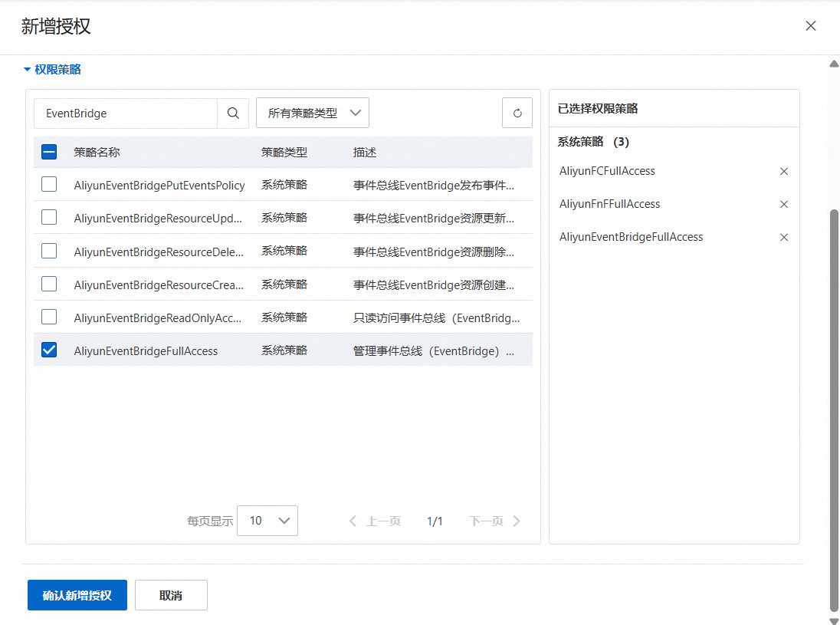Click the AliyunEventBridgeFullAccess name in the table
The width and height of the screenshot is (840, 625).
[146, 351]
